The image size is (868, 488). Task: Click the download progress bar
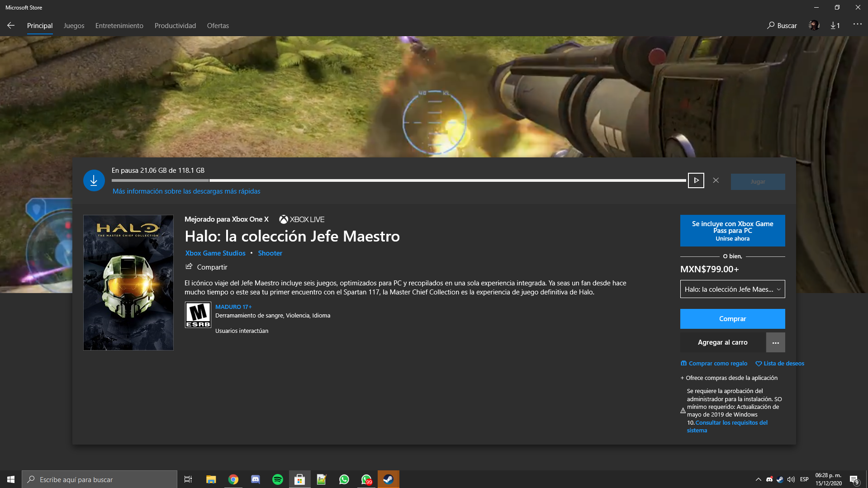click(399, 180)
